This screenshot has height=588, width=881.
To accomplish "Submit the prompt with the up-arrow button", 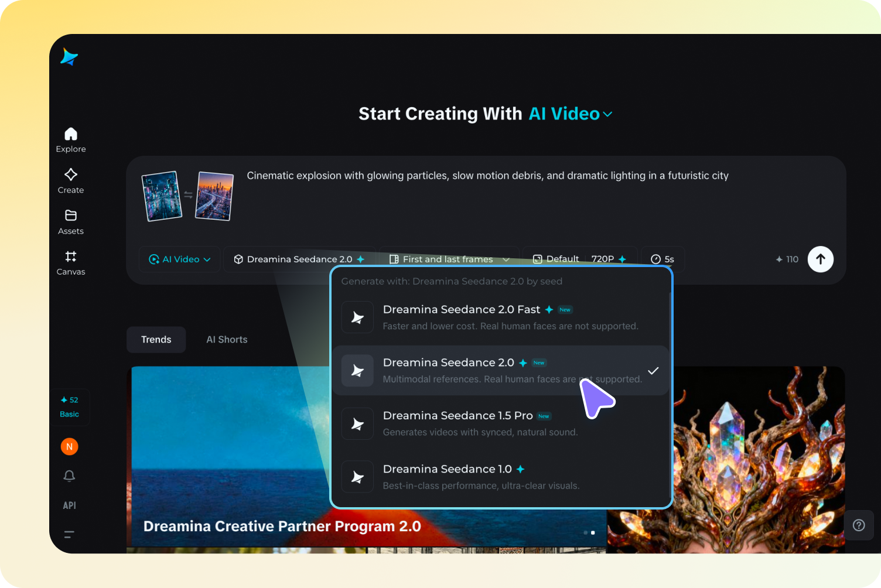I will point(821,259).
